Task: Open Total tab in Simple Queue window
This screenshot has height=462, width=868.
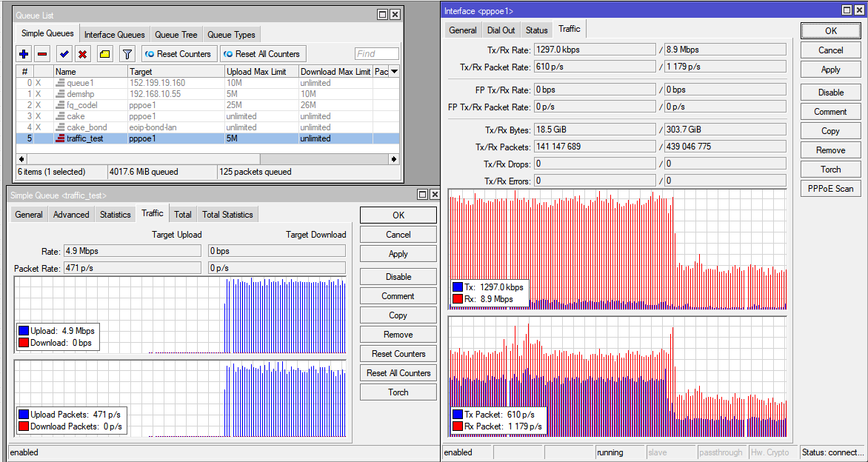Action: pyautogui.click(x=183, y=215)
